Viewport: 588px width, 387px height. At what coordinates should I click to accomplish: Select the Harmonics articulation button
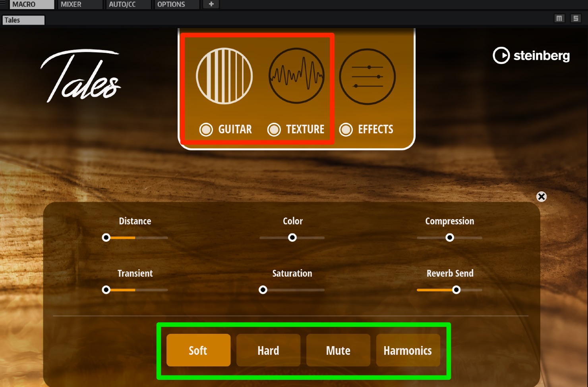click(x=408, y=350)
